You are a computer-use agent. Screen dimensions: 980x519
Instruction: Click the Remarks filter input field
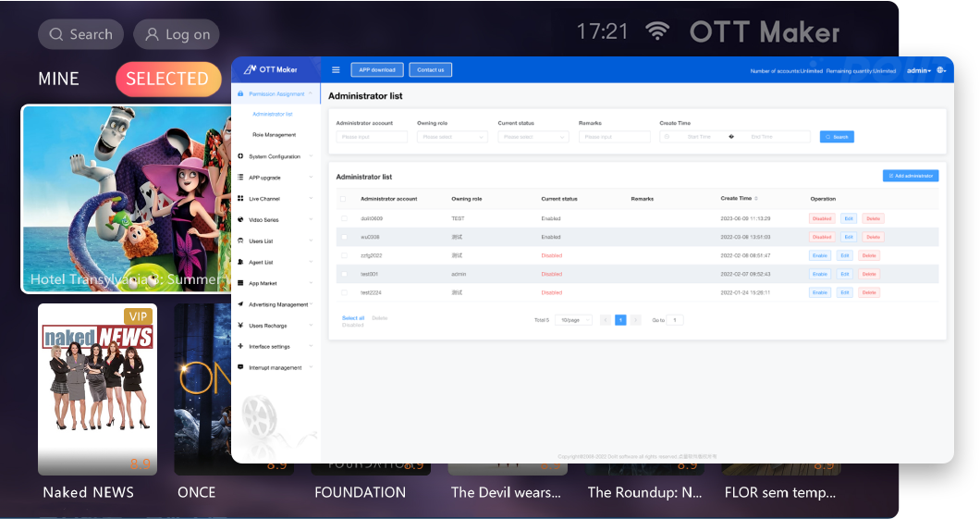tap(615, 136)
